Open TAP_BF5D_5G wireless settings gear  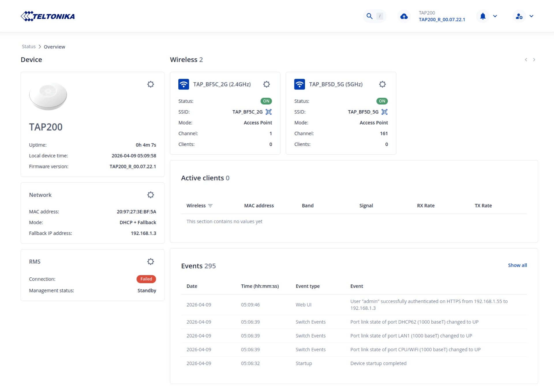tap(382, 84)
